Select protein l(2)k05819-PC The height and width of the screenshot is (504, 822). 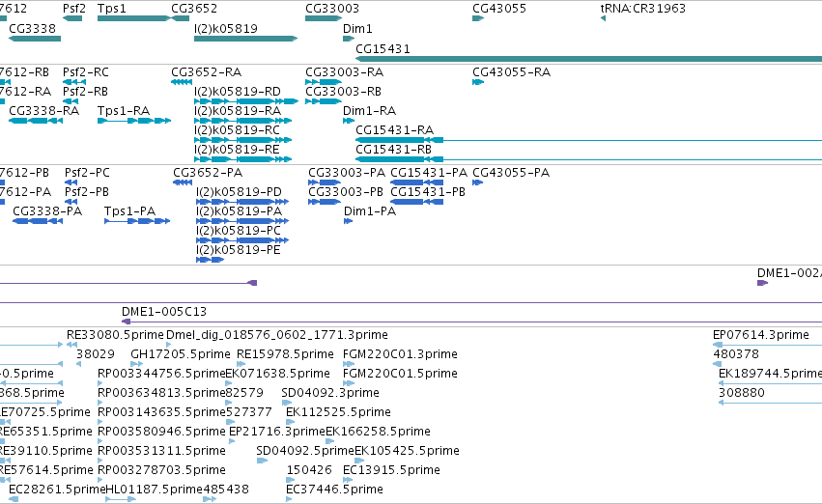239,231
